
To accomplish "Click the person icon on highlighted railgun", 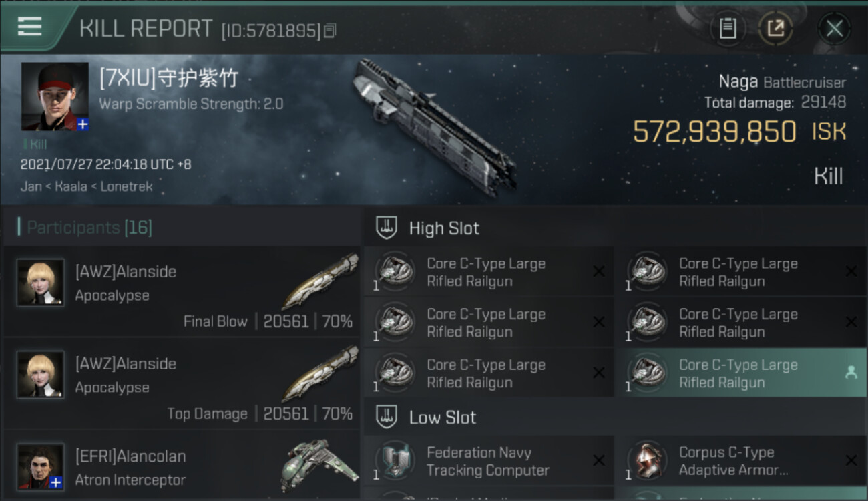I will point(851,373).
